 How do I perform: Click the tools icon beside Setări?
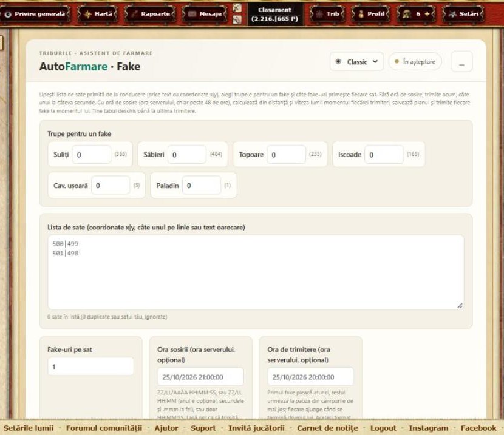(452, 14)
